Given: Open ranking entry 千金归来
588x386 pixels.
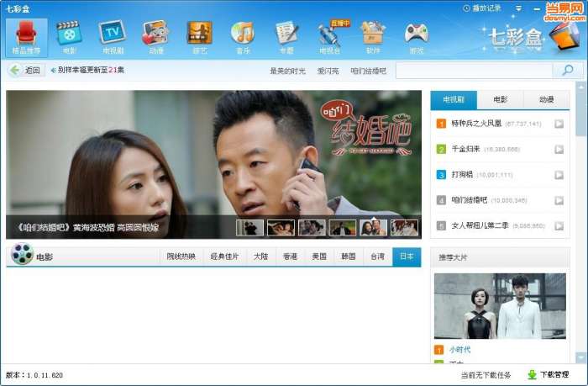Looking at the screenshot, I should click(465, 149).
